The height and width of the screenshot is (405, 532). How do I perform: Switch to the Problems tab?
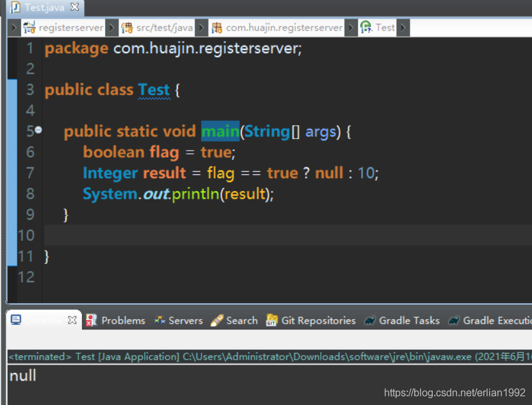coord(123,320)
